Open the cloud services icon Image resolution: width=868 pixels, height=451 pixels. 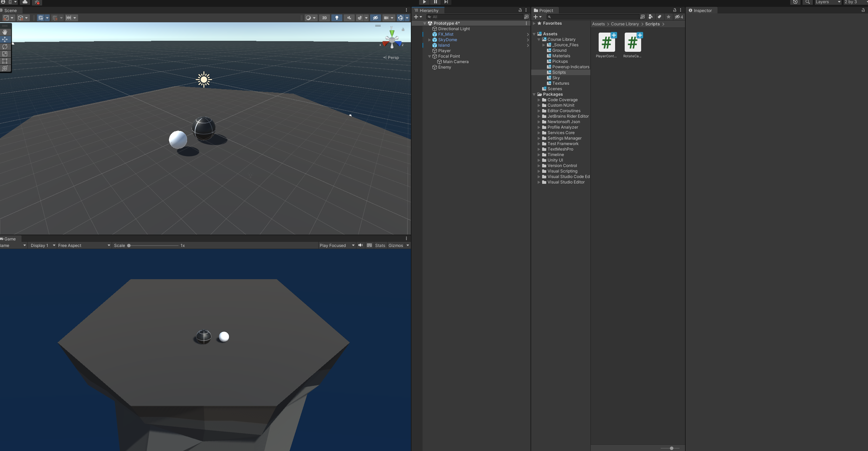coord(25,2)
